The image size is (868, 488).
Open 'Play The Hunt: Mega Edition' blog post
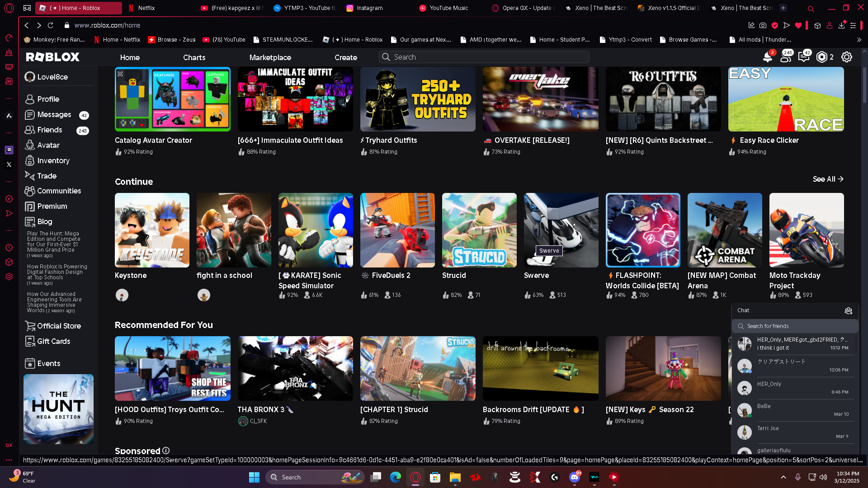(x=53, y=242)
